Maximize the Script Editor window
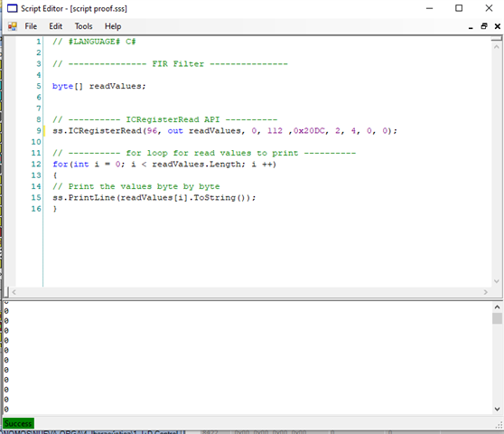 click(459, 8)
